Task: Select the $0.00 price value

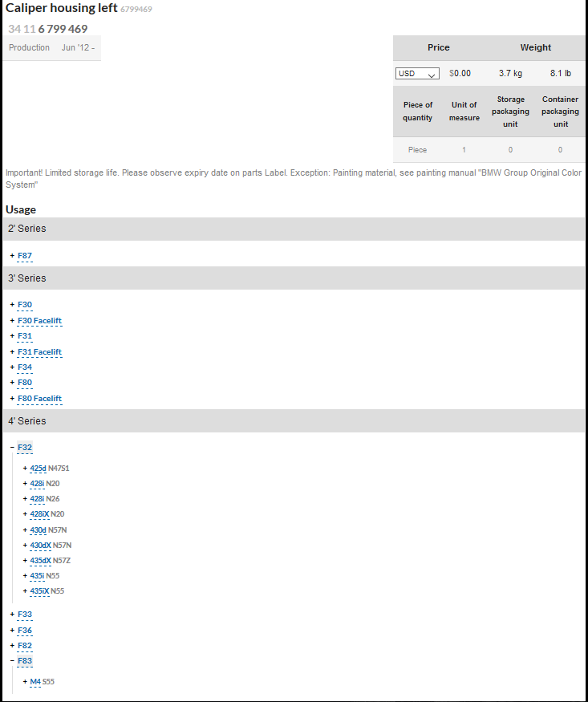Action: 460,74
